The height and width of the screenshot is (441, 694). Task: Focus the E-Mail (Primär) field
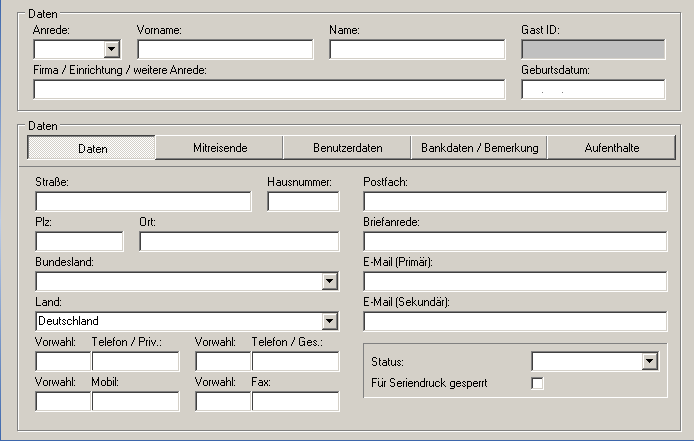[515, 281]
